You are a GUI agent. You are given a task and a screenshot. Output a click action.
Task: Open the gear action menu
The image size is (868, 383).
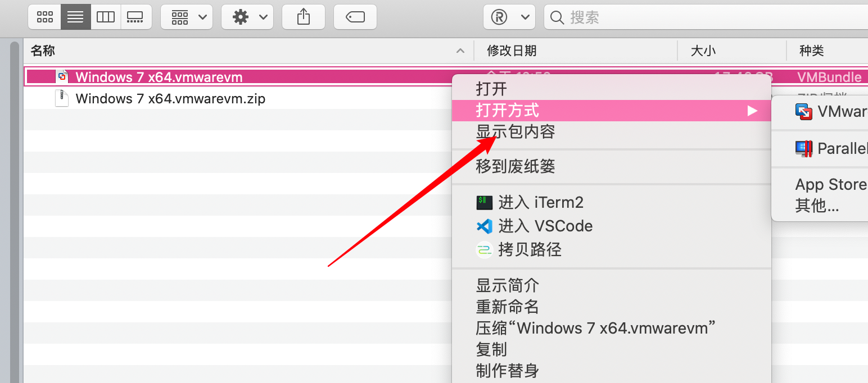pos(247,17)
